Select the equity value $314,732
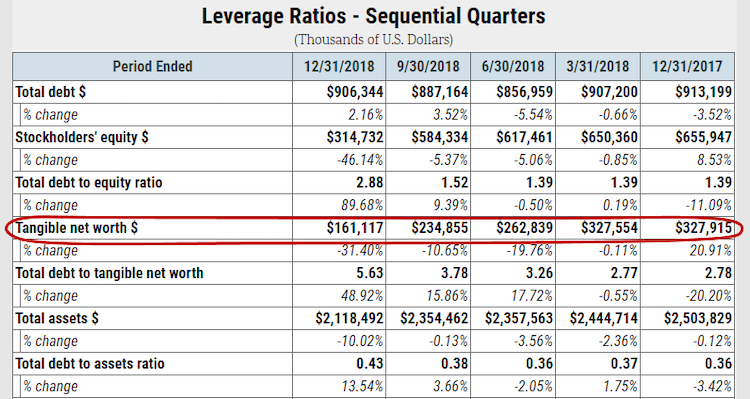 [x=355, y=137]
